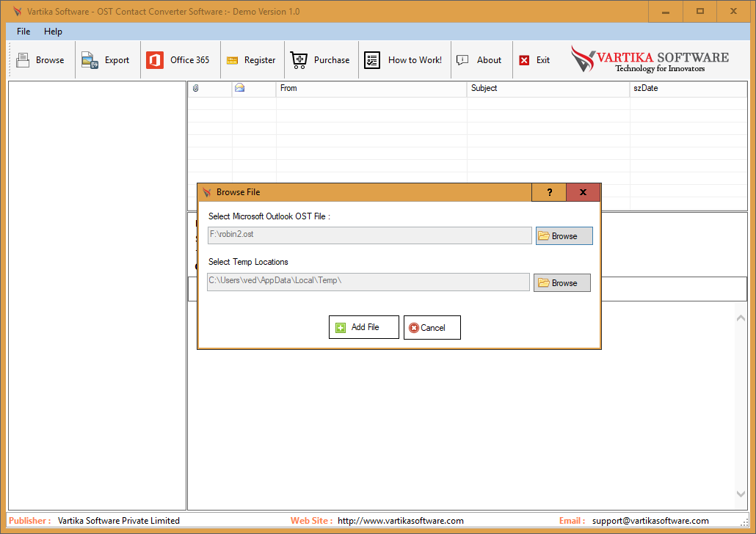Click the Export toolbar button
Screen dimensions: 756x534
click(106, 60)
